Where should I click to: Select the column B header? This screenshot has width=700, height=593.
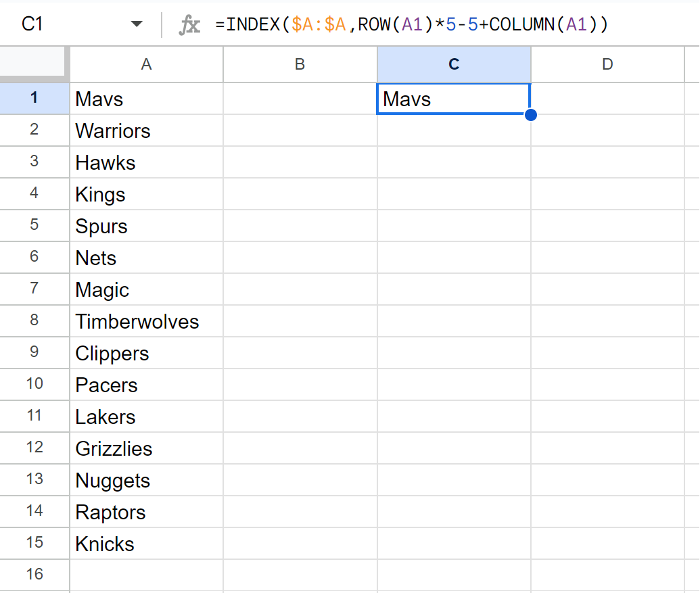pyautogui.click(x=300, y=64)
